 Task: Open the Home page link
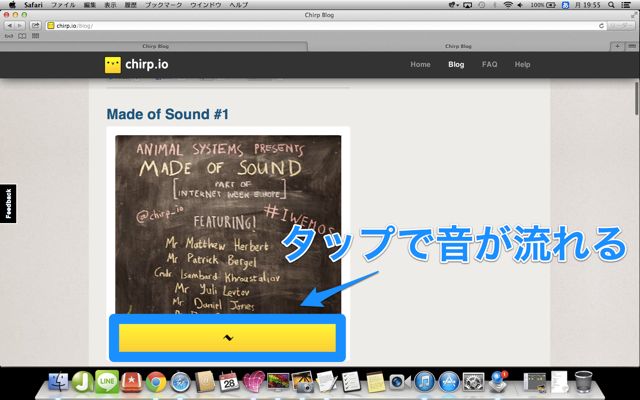tap(420, 64)
